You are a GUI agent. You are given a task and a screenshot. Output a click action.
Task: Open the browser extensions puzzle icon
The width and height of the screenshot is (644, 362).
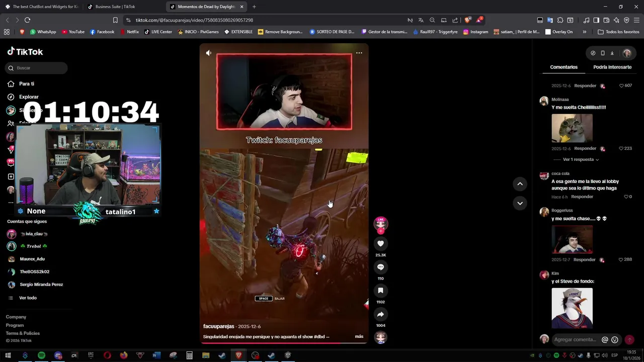coord(560,20)
